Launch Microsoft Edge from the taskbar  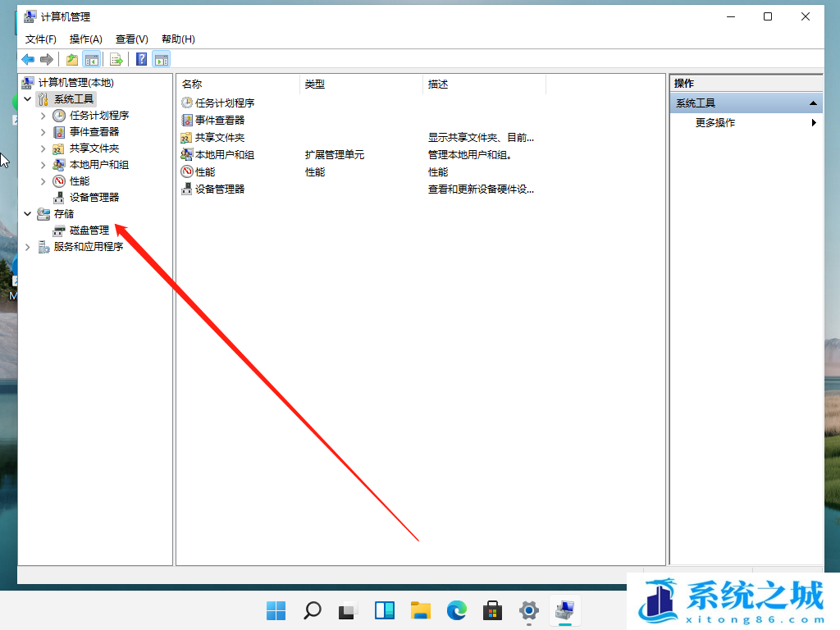pos(456,610)
